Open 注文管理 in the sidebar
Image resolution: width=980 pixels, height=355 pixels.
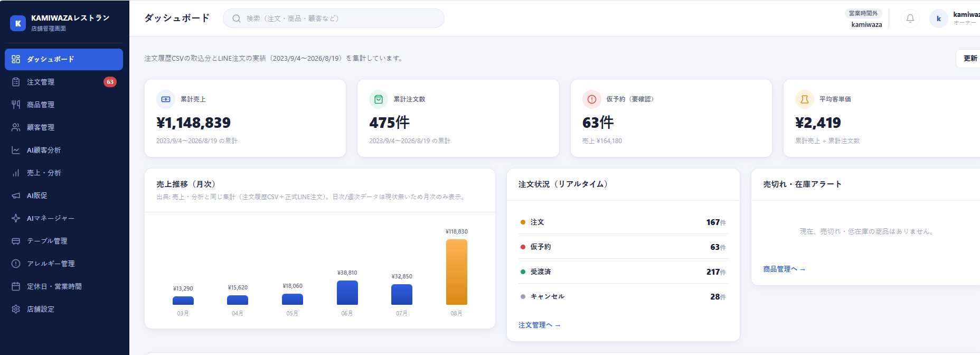pyautogui.click(x=64, y=82)
